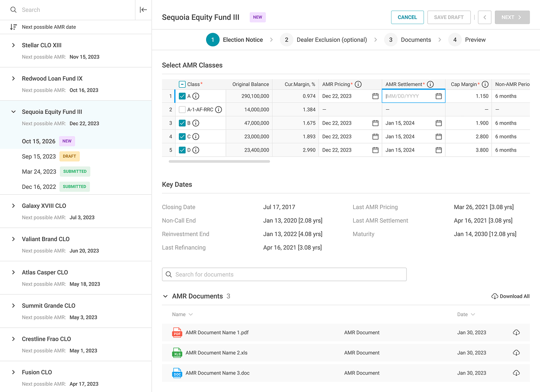Download AMR Document Name 1.pdf
Image resolution: width=540 pixels, height=392 pixels.
[516, 333]
